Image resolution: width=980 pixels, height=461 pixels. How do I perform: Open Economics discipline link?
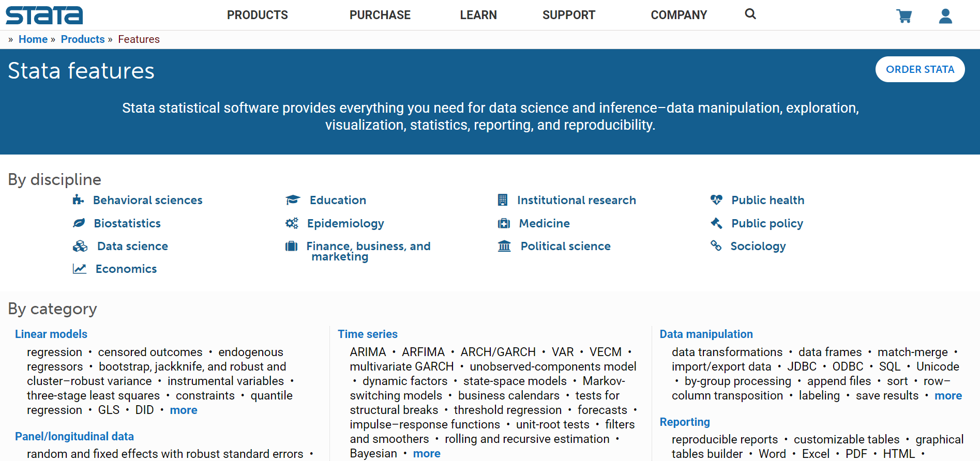tap(126, 269)
